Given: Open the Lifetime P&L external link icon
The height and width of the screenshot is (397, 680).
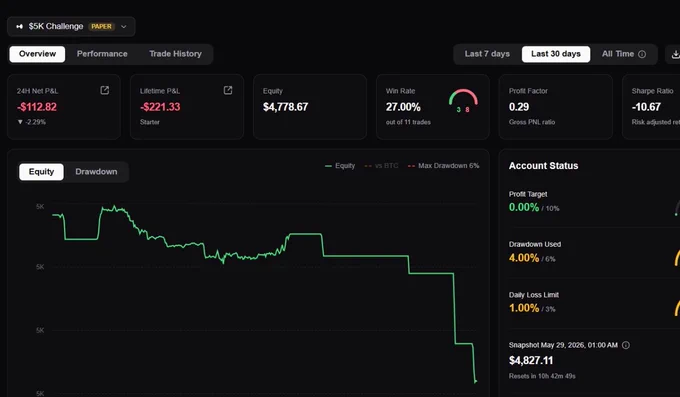Looking at the screenshot, I should click(228, 90).
